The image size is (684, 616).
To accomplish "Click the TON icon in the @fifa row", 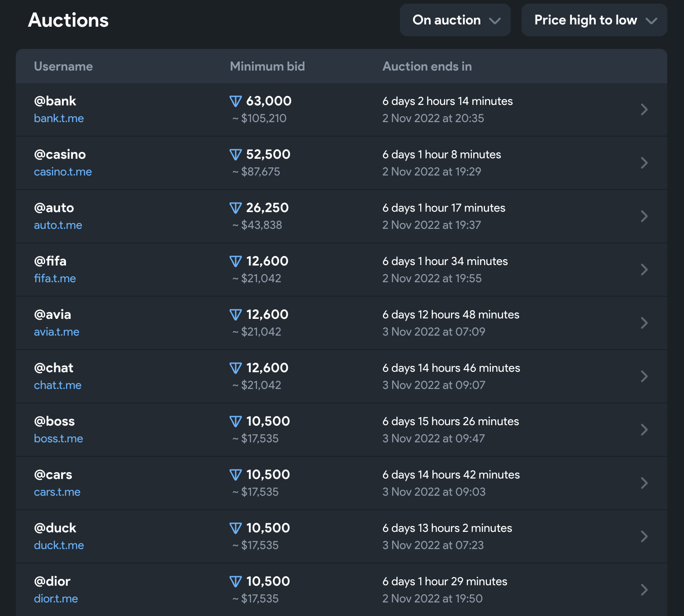I will click(x=236, y=261).
